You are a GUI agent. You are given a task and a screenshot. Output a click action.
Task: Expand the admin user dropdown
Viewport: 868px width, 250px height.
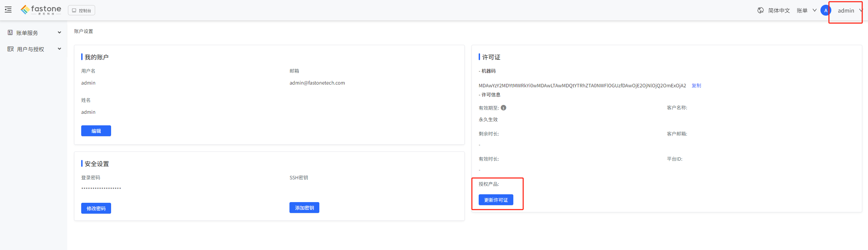pos(849,11)
